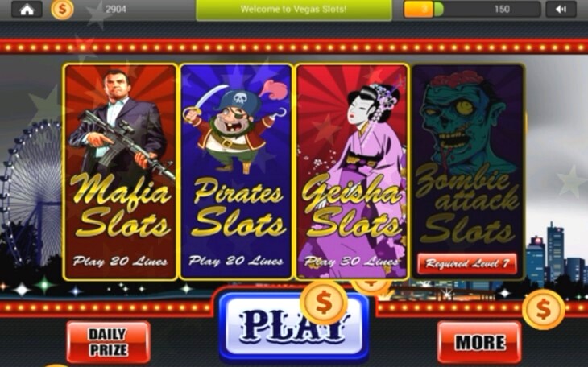Claim the Daily Prize button
588x367 pixels.
[109, 342]
